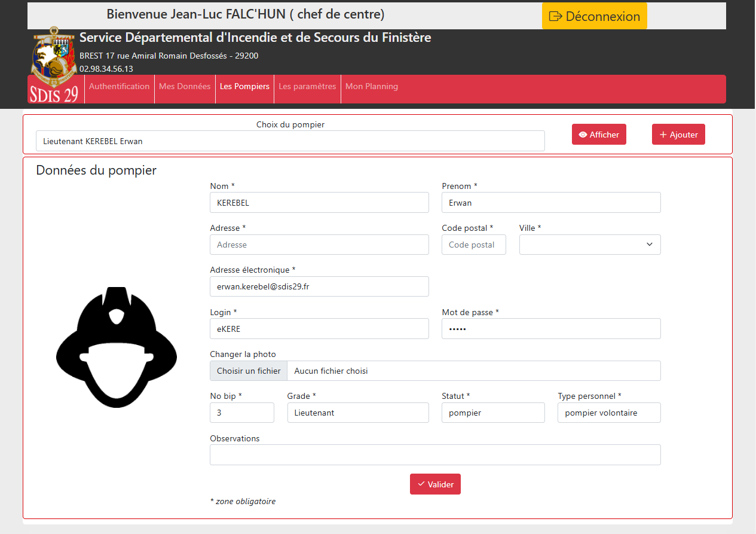Select Les Pompiers in navigation bar
Viewport: 756px width, 534px height.
coord(244,87)
